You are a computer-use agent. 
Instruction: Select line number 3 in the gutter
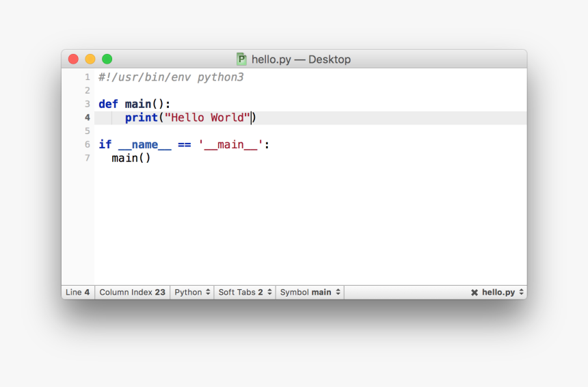(x=87, y=104)
